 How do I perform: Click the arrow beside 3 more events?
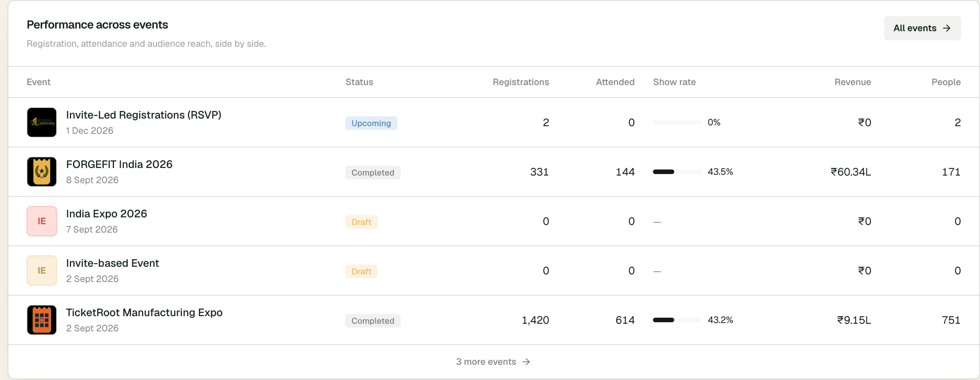[526, 362]
